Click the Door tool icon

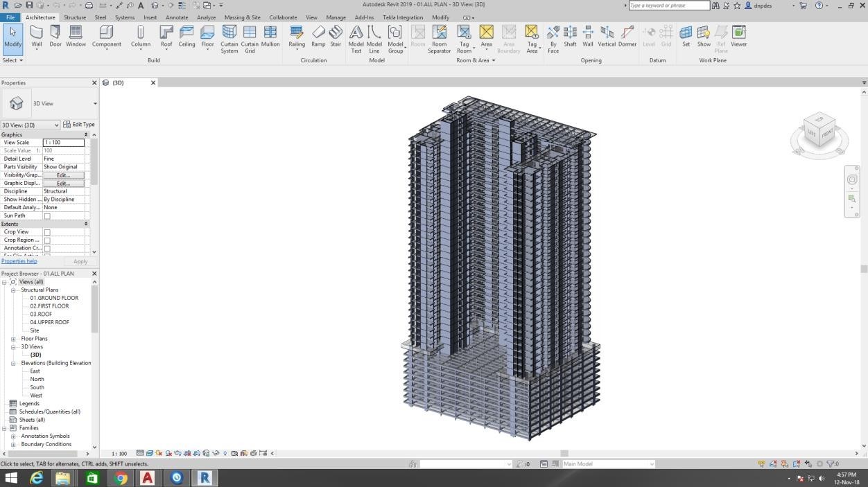pos(55,36)
